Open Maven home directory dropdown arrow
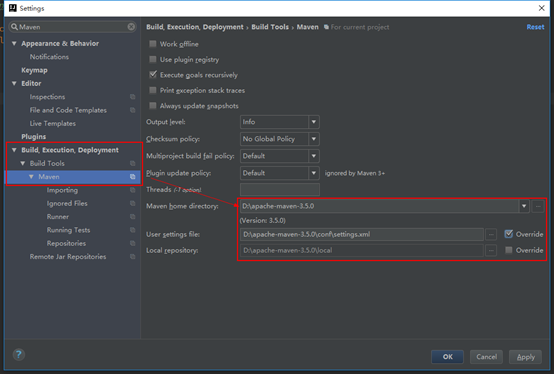The image size is (554, 374). pyautogui.click(x=524, y=206)
